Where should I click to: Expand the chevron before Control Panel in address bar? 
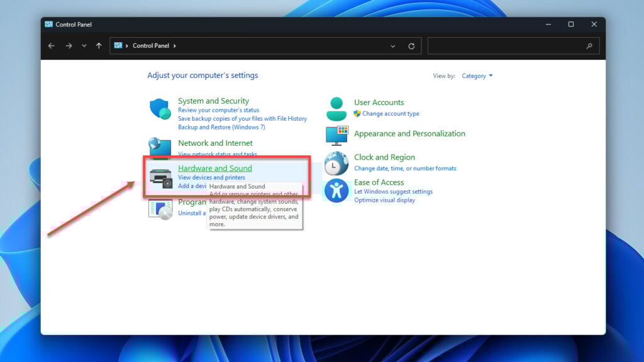127,46
